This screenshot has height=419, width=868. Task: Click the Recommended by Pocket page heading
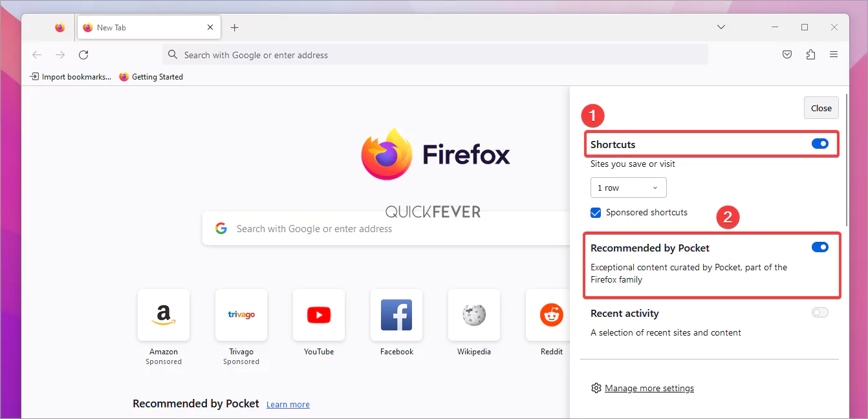196,403
